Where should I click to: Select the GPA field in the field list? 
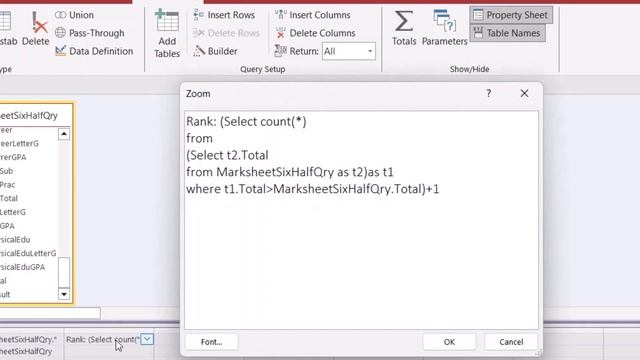7,226
